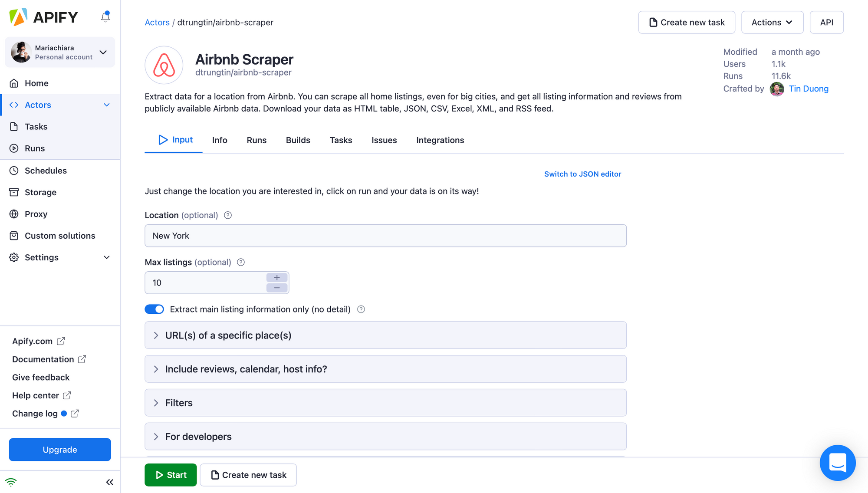The width and height of the screenshot is (868, 493).
Task: Expand the Settings sidebar chevron
Action: point(107,257)
